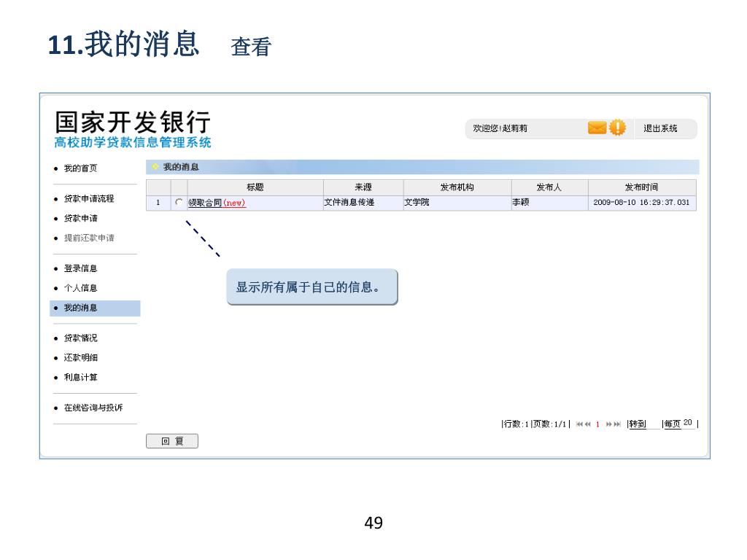Click the previous page pagination arrow
The width and height of the screenshot is (747, 560).
tap(588, 424)
